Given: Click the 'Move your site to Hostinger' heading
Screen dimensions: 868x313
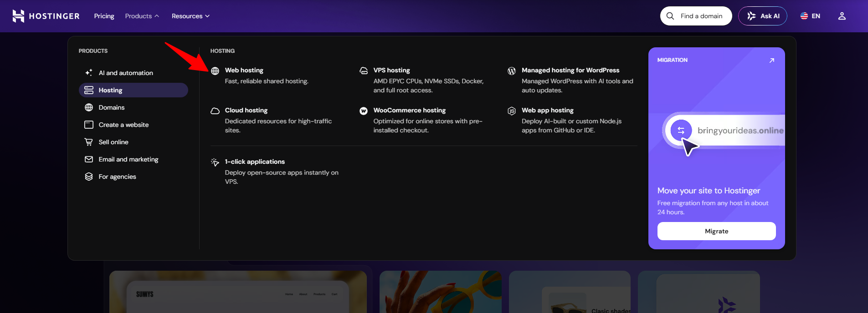Looking at the screenshot, I should (709, 191).
